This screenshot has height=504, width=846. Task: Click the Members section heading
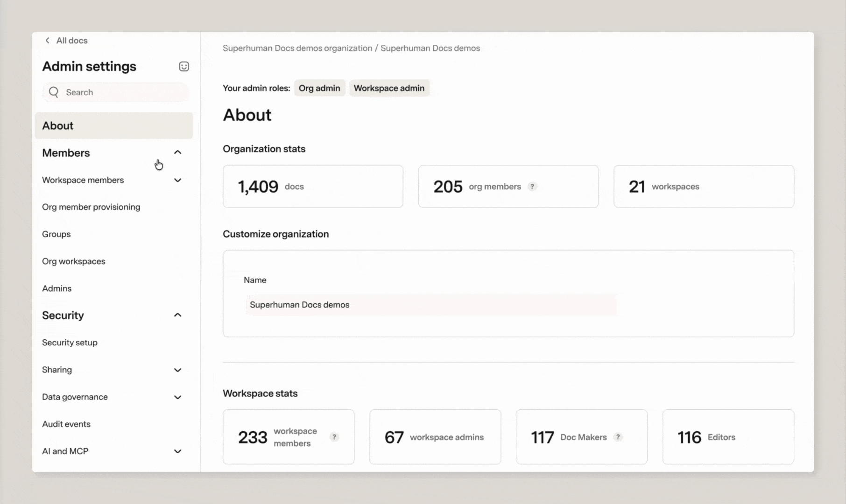pyautogui.click(x=66, y=153)
